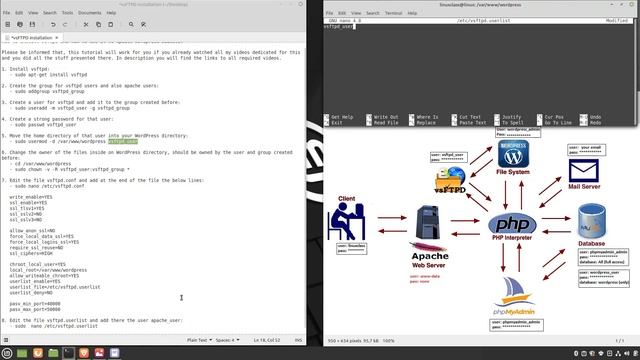This screenshot has height=360, width=640.
Task: Click the green show desktop taskbar icon
Action: (22, 353)
